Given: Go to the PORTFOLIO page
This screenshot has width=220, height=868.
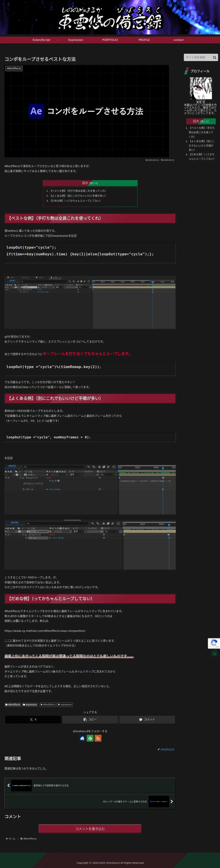Looking at the screenshot, I should click(110, 40).
